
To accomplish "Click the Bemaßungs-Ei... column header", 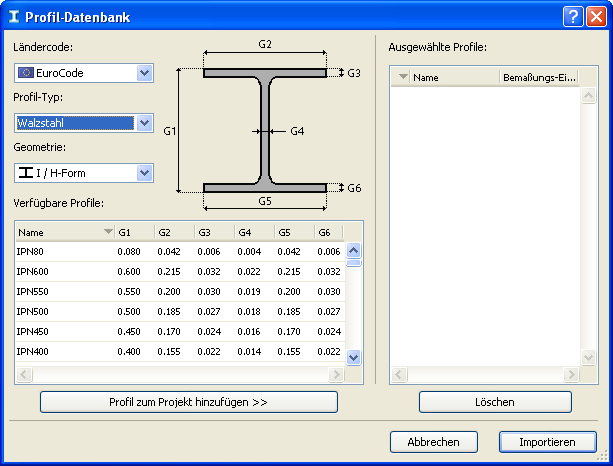I will coord(540,77).
